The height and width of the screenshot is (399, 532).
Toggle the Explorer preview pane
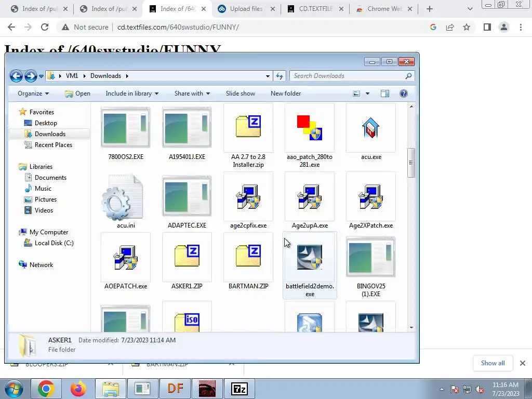point(385,94)
